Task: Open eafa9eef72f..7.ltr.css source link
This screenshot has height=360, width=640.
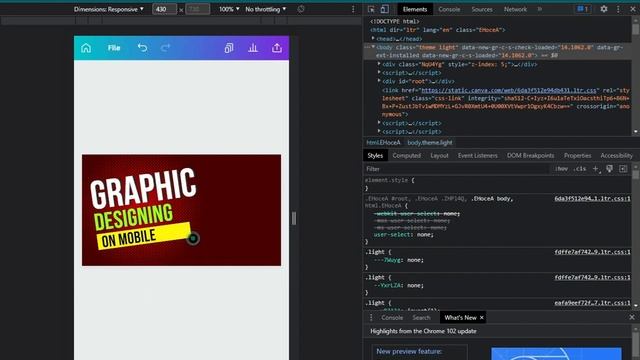Action: (592, 303)
